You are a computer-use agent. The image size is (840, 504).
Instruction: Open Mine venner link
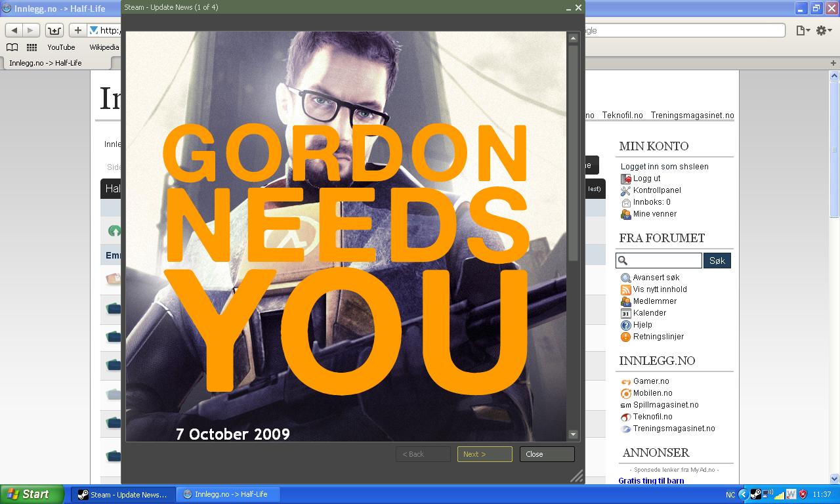tap(655, 214)
